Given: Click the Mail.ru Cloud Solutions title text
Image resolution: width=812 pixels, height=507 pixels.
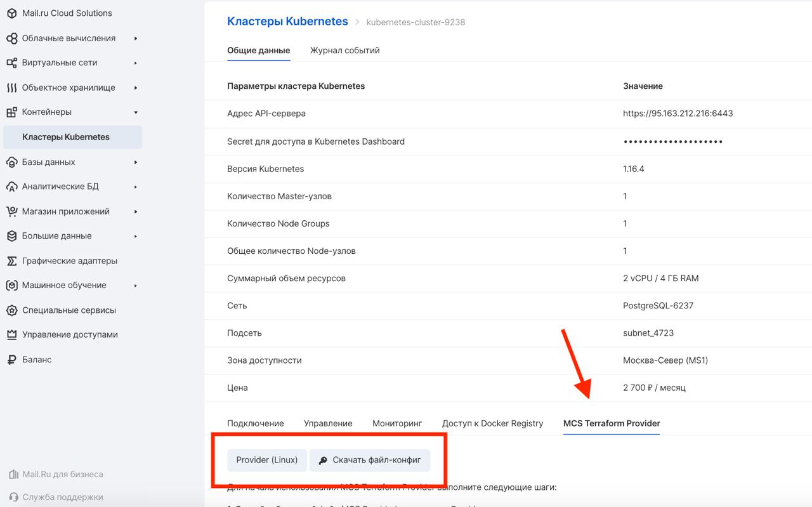Looking at the screenshot, I should [x=67, y=13].
